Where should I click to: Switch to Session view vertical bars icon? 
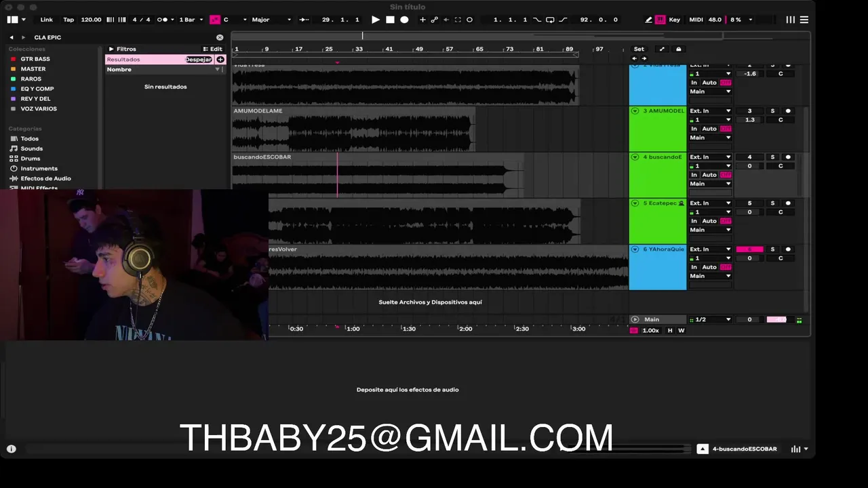[x=790, y=20]
